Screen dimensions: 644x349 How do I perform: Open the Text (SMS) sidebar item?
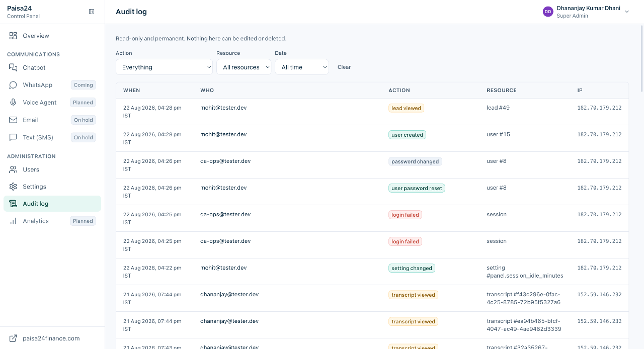[x=52, y=137]
